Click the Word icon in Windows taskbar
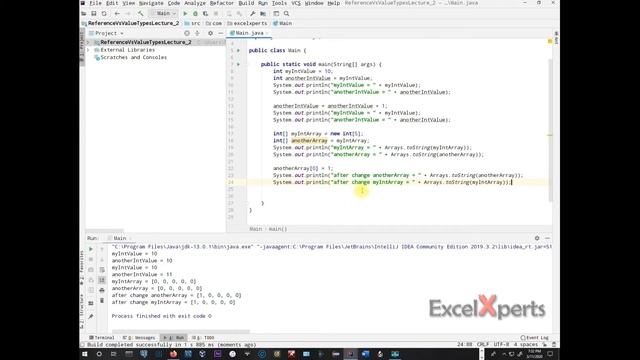This screenshot has width=640, height=360. coord(365,354)
